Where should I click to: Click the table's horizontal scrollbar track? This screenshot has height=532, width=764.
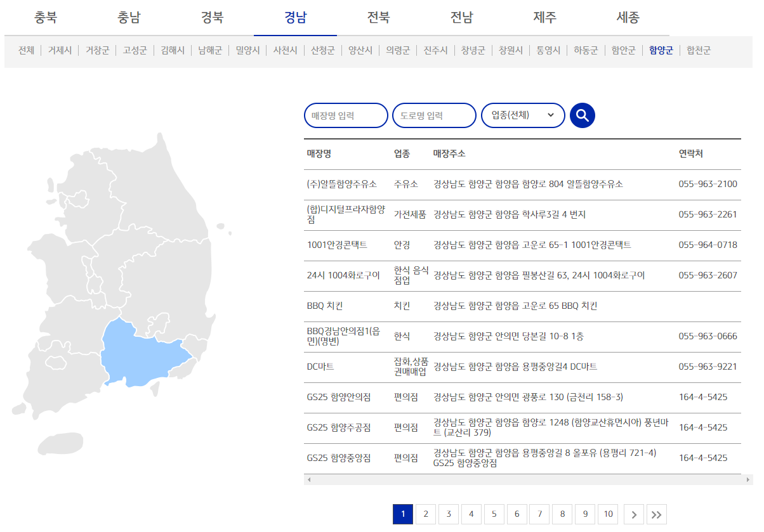point(528,480)
